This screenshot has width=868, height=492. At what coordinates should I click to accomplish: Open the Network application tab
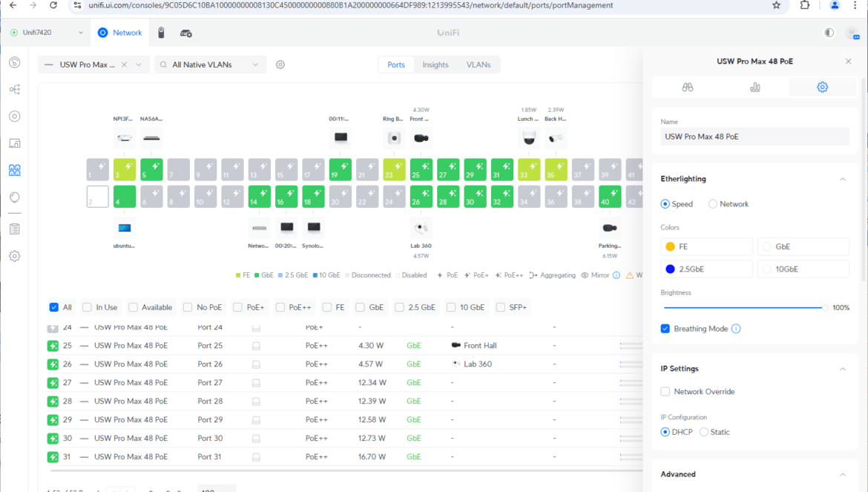120,33
